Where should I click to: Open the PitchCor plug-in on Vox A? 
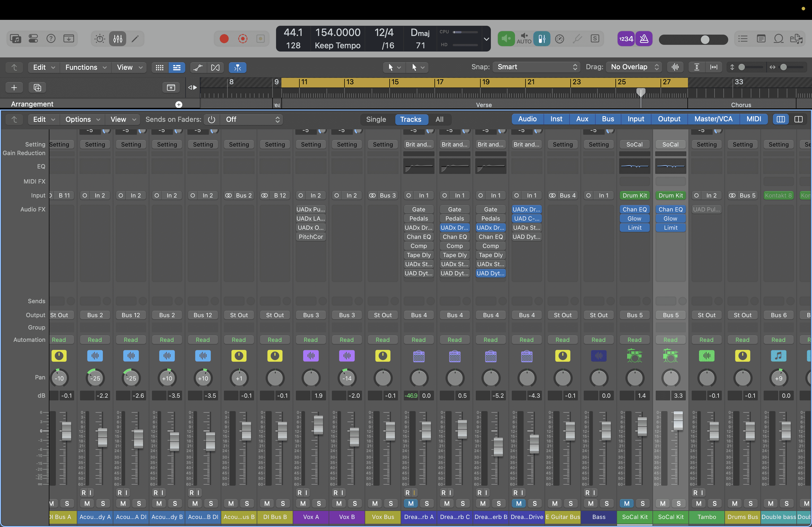(311, 237)
